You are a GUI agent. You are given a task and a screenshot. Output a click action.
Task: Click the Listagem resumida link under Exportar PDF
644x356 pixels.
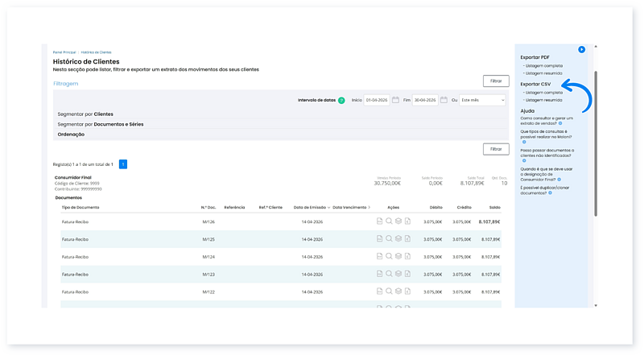(x=543, y=73)
